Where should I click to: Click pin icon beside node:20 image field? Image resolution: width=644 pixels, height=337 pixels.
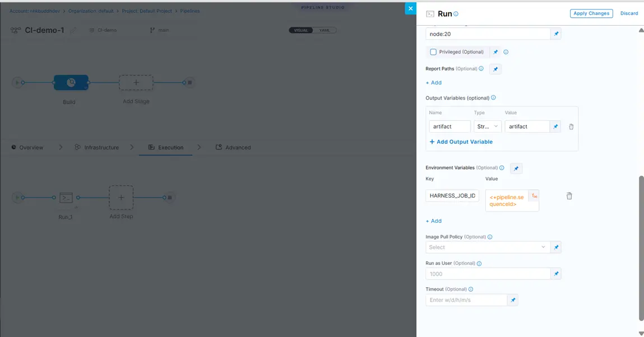[x=556, y=34]
